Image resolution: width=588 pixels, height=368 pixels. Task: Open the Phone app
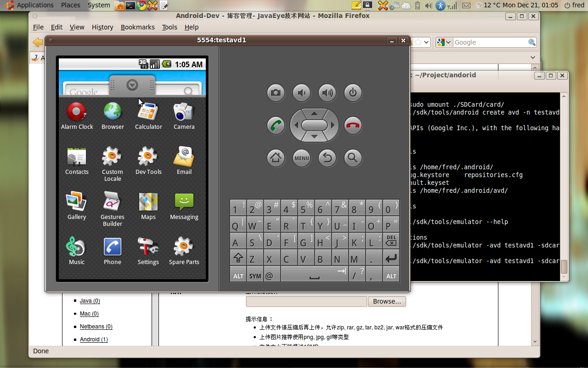113,251
